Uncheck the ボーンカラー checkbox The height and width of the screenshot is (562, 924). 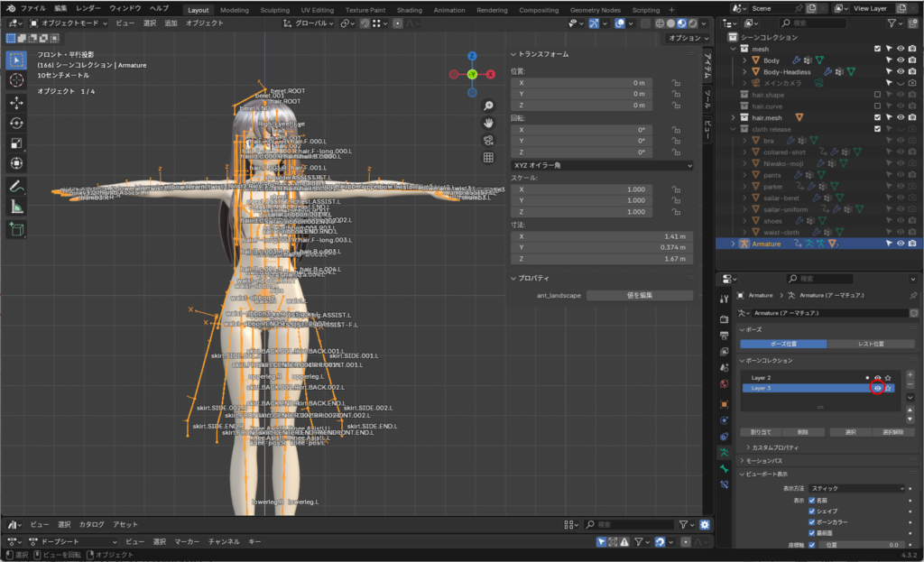[812, 522]
